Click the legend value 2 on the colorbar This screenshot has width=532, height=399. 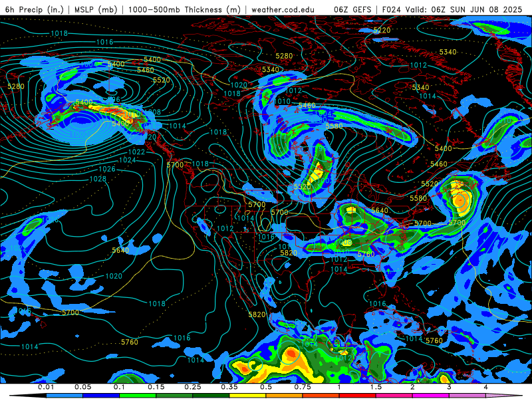[x=412, y=387]
